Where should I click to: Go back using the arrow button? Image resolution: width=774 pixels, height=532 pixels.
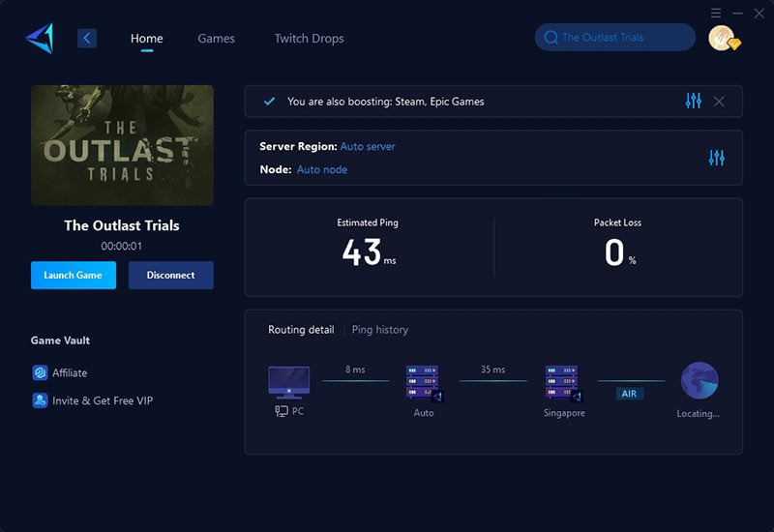87,38
